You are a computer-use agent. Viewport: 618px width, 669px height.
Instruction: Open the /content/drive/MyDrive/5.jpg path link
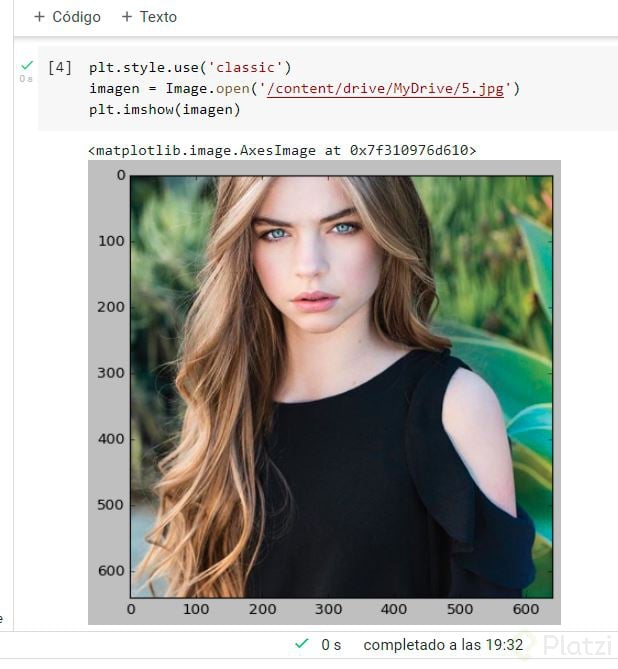pos(385,89)
